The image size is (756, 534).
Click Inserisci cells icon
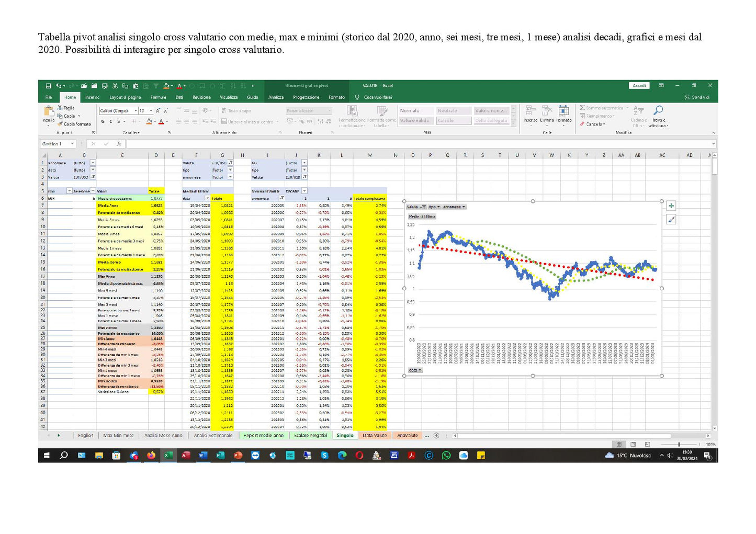529,110
